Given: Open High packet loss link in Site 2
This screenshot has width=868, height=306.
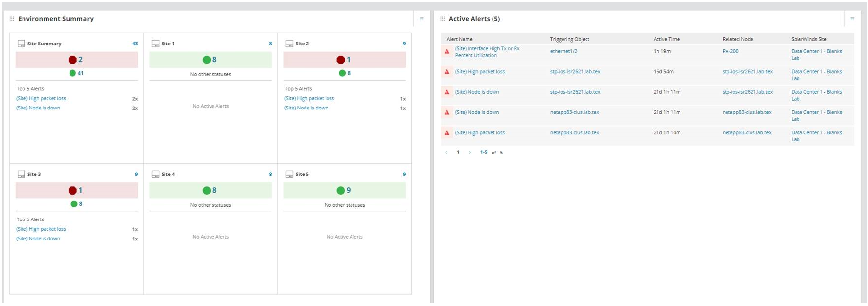Looking at the screenshot, I should coord(309,98).
